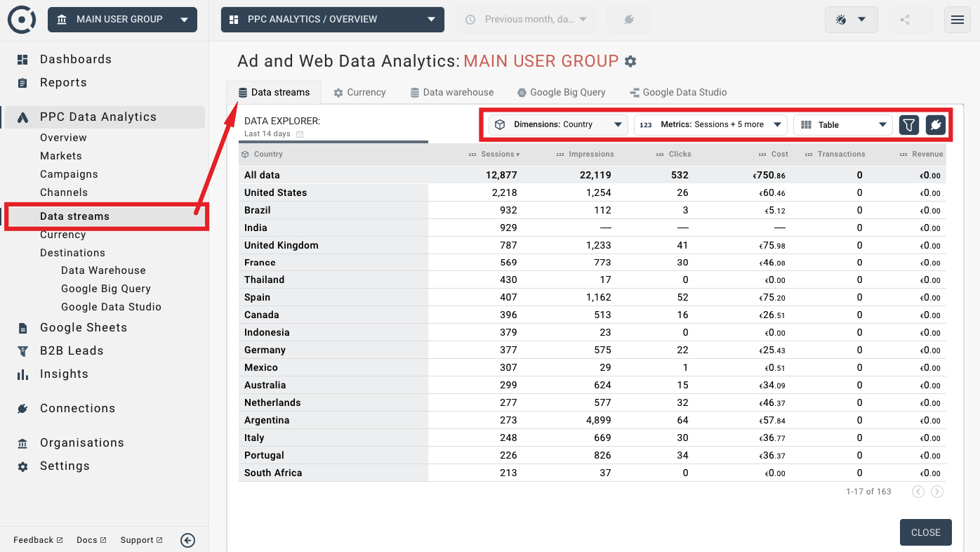Click the B2B Leads funnel icon
Viewport: 980px width, 552px height.
tap(22, 351)
